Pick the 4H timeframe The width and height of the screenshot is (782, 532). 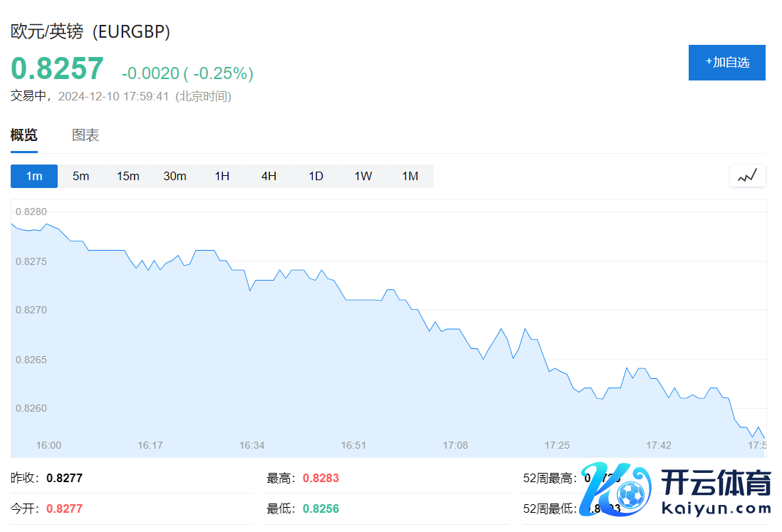pyautogui.click(x=269, y=177)
